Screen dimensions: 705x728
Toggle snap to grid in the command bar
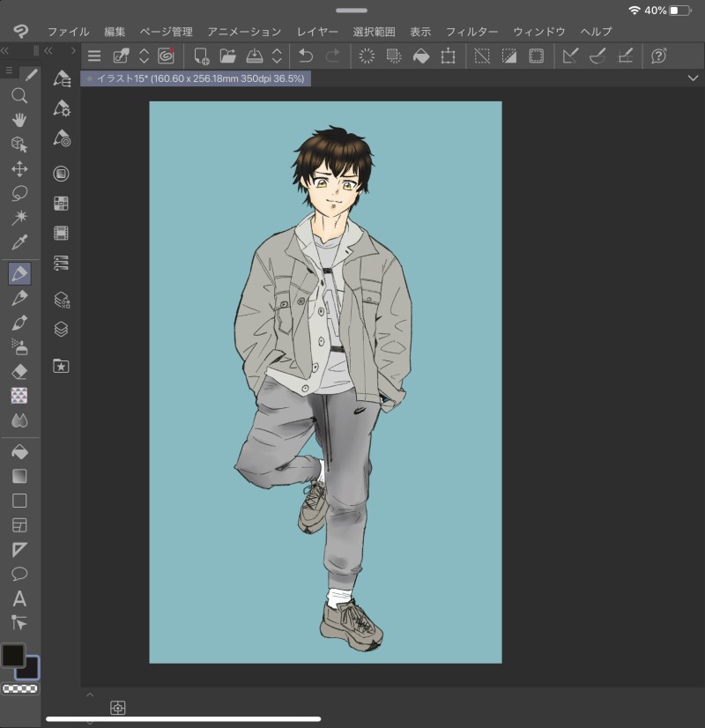coord(625,56)
